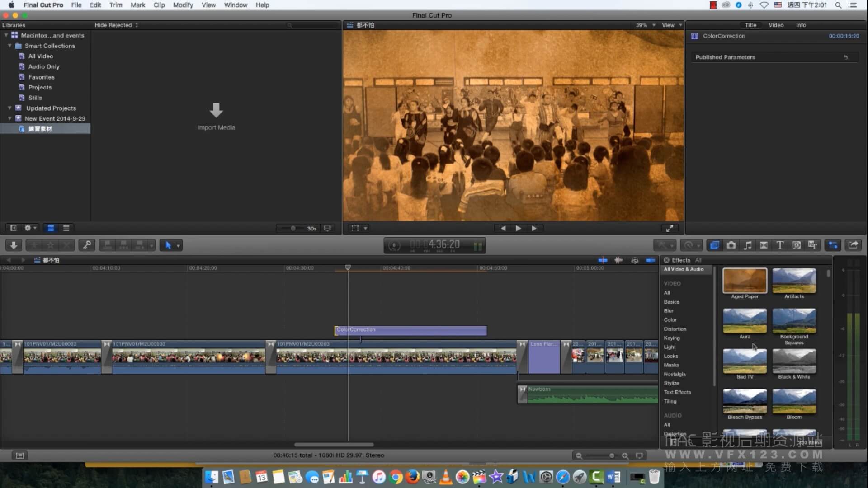Hide the Libraries sidebar
This screenshot has width=868, height=488.
(13, 228)
